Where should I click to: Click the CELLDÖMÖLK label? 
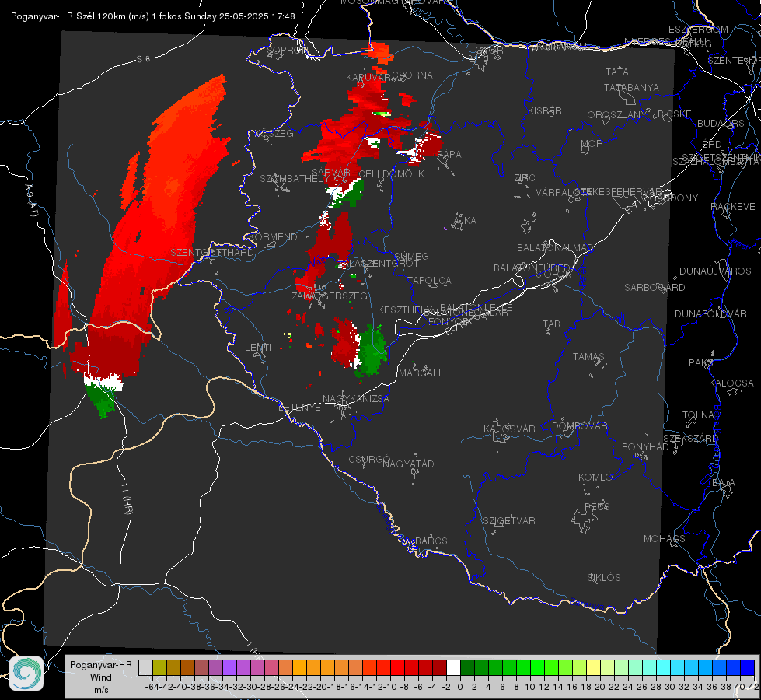coord(392,174)
